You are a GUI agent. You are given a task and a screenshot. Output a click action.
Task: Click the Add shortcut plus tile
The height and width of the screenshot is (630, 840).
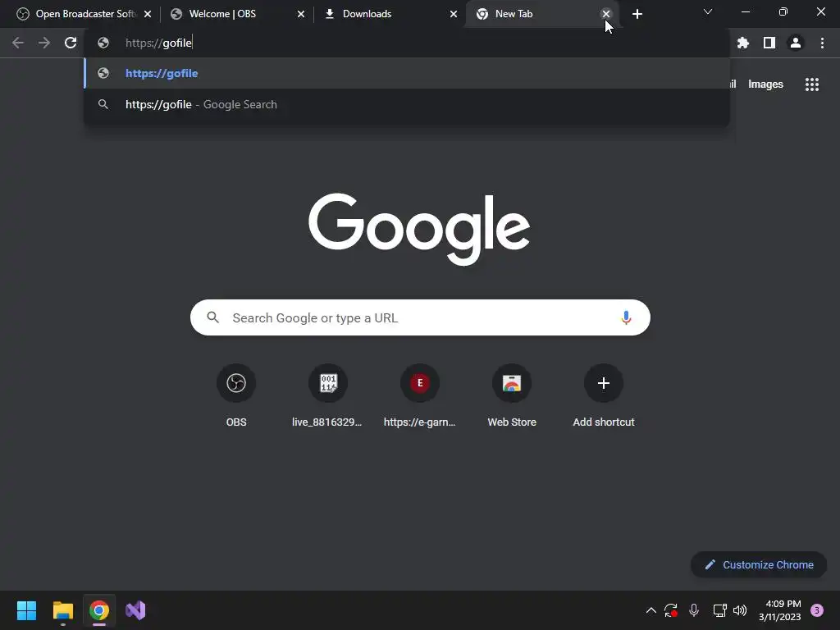coord(604,396)
